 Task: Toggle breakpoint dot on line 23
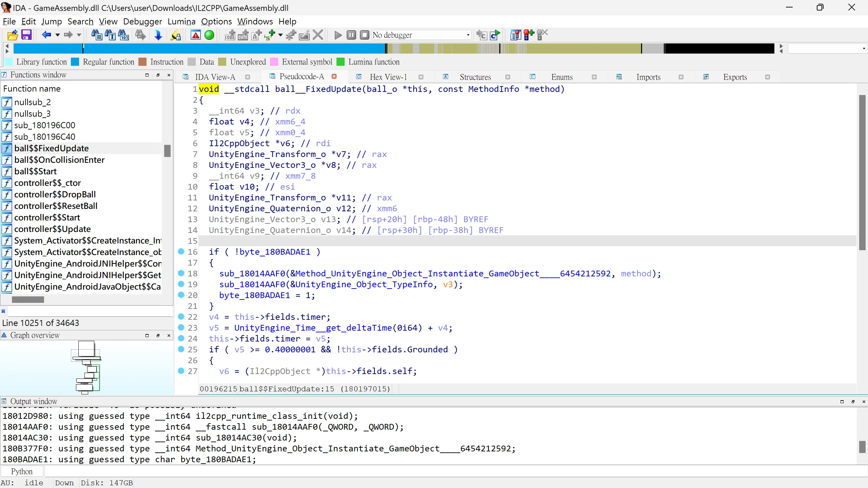tap(181, 327)
